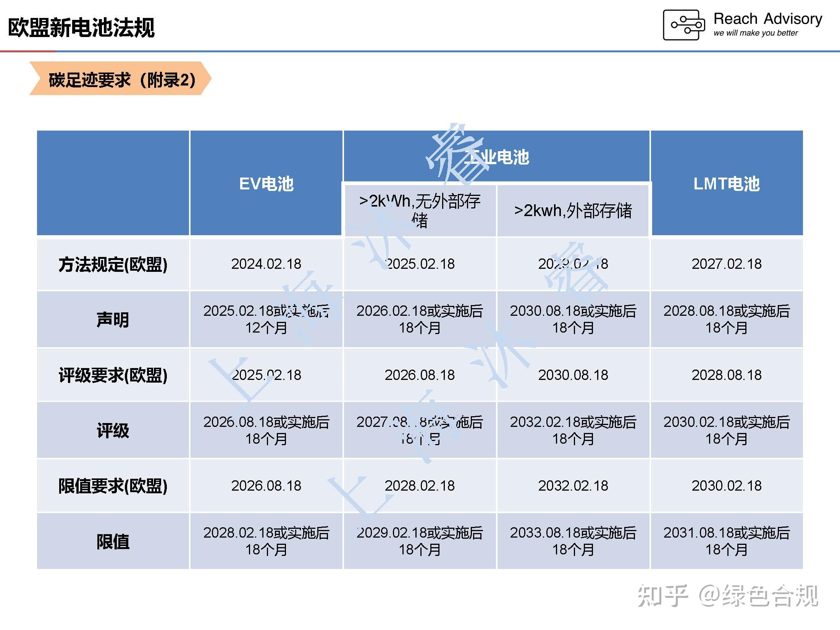Click the 2027.02.18 LMT电池 date cell

[x=725, y=263]
